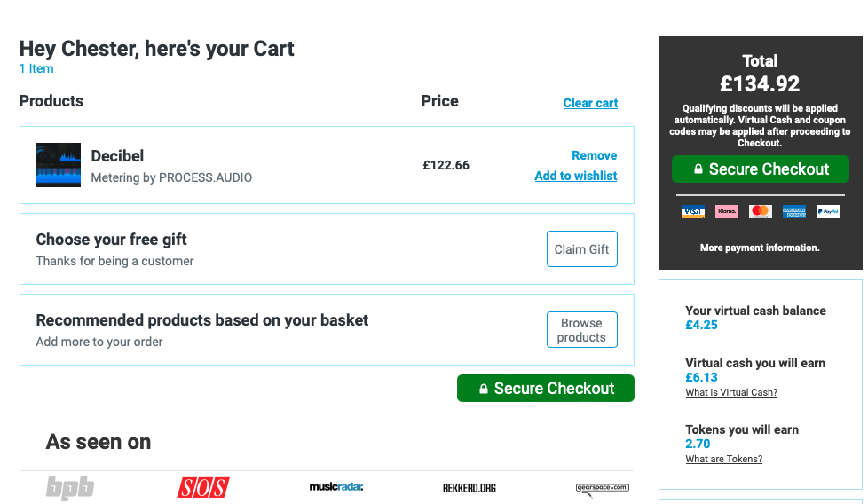Click the red SOS logo

[203, 488]
